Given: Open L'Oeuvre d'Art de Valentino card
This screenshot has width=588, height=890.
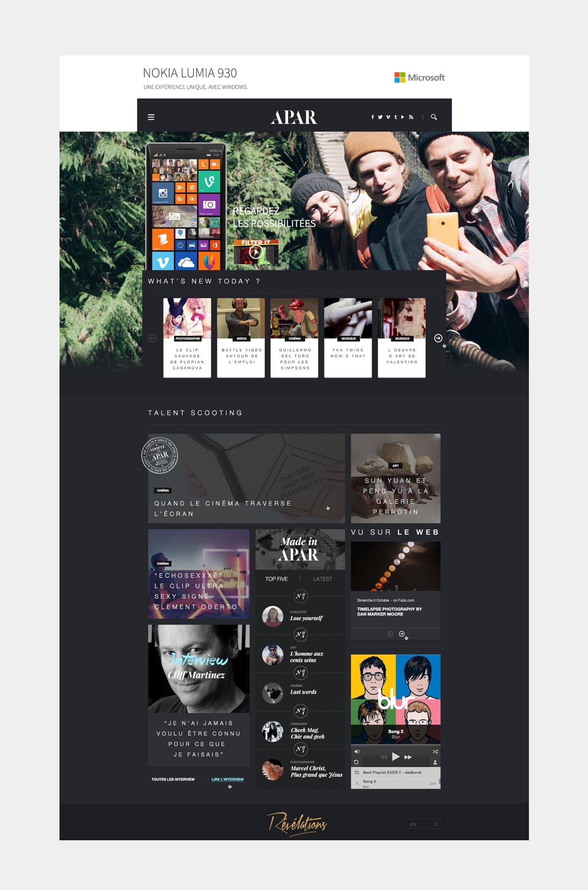Looking at the screenshot, I should pyautogui.click(x=402, y=338).
